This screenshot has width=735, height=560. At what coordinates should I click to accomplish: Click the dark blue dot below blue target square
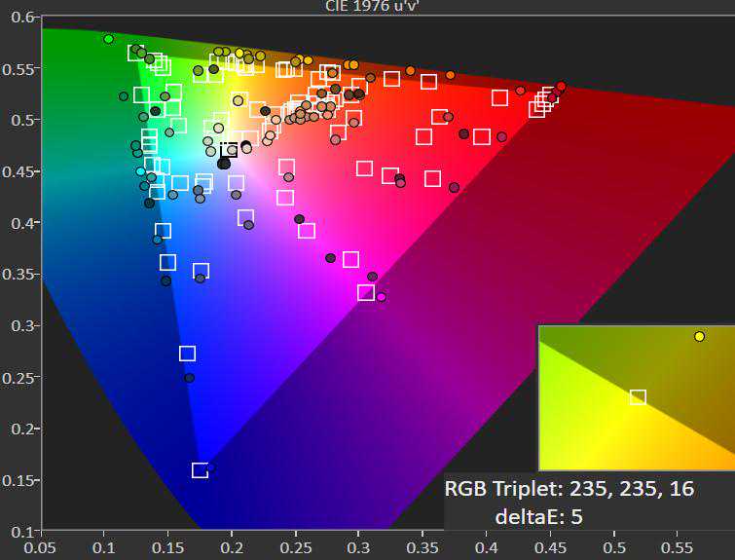click(x=189, y=378)
